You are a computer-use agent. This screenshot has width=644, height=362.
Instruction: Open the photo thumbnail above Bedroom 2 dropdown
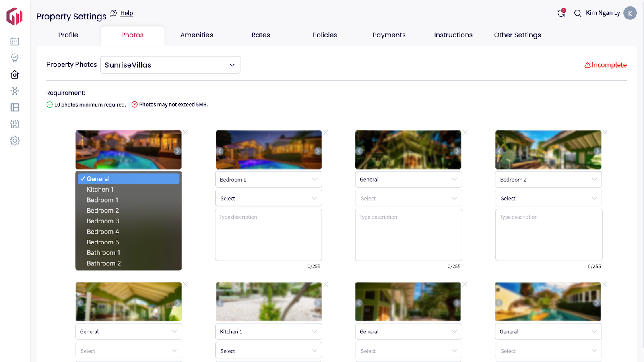pyautogui.click(x=548, y=150)
